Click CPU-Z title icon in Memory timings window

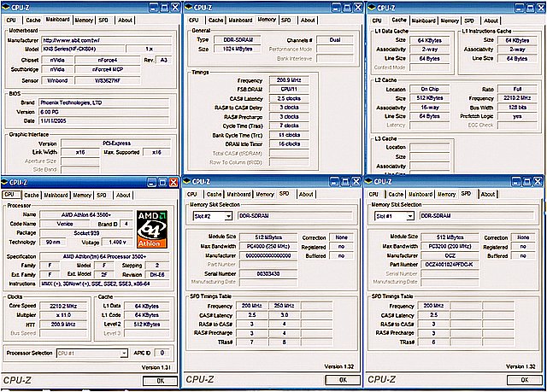[188, 7]
